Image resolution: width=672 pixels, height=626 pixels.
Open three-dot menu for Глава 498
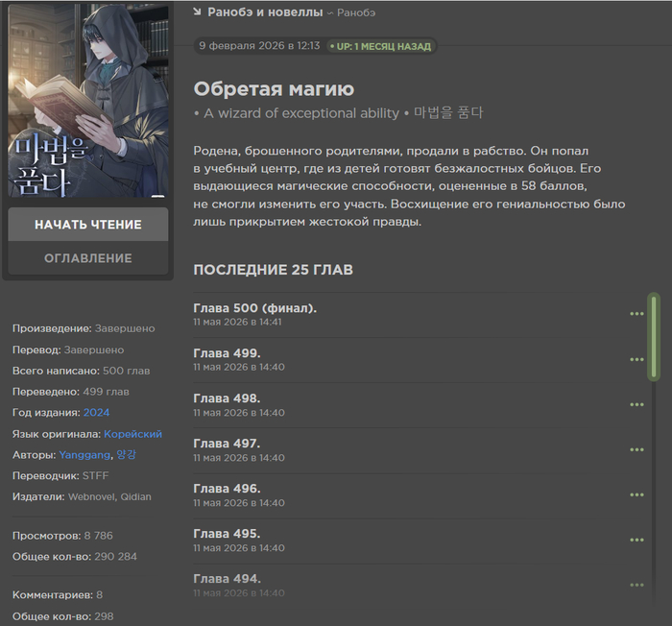[x=636, y=404]
